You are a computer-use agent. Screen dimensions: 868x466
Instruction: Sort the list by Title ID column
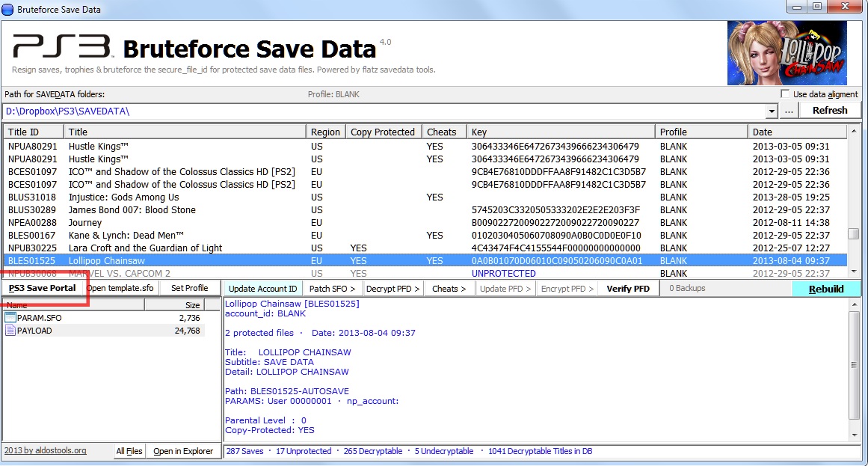33,132
